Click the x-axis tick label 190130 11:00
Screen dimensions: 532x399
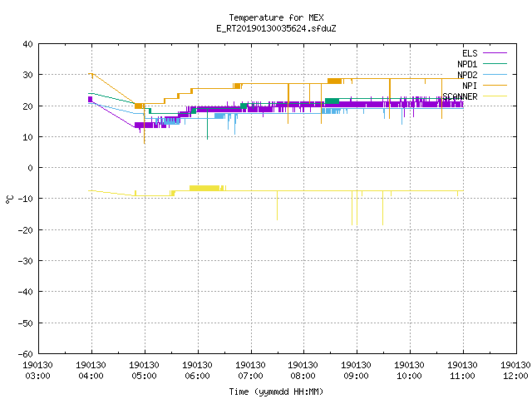[462, 371]
